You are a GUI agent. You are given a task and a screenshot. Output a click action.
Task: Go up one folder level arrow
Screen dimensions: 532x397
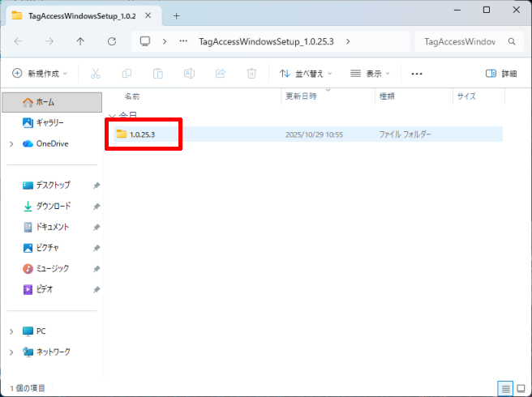[80, 41]
